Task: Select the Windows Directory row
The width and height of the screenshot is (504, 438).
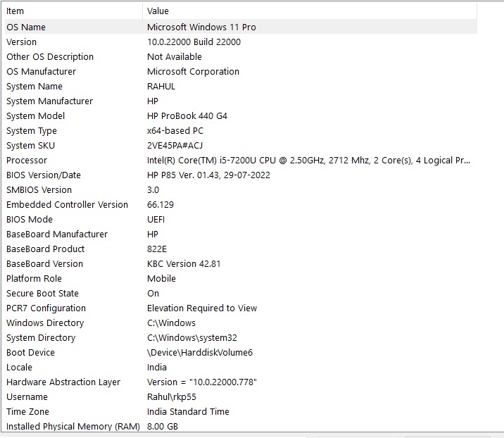Action: 241,323
